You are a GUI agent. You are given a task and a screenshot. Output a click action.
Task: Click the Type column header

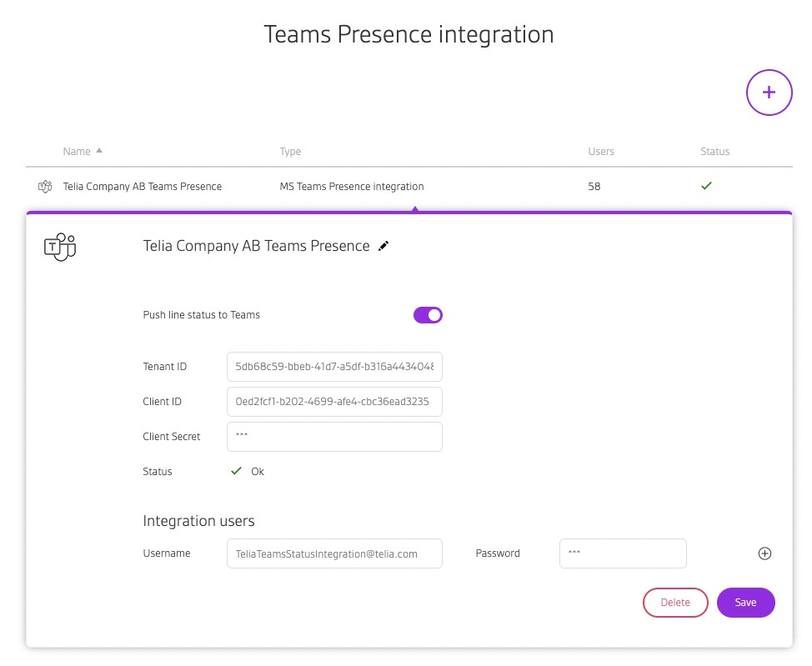(290, 151)
